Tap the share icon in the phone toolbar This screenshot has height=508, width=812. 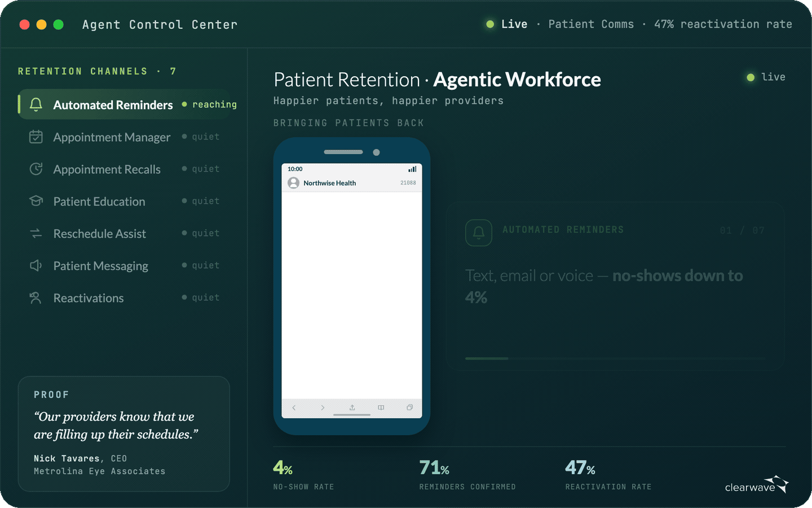pyautogui.click(x=352, y=408)
